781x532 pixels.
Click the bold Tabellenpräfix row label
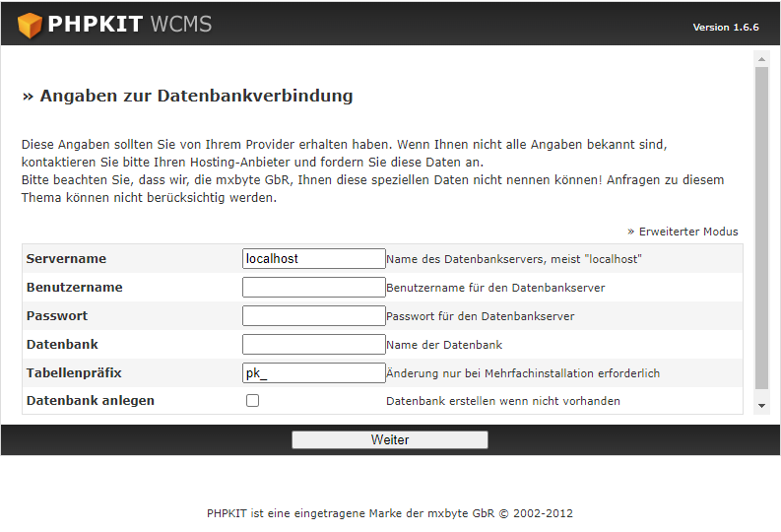click(x=74, y=373)
